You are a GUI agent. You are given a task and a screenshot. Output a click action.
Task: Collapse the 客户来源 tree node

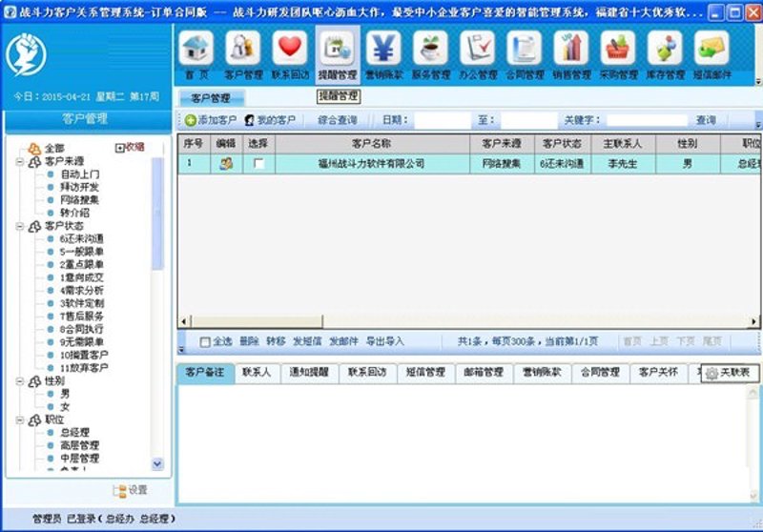click(20, 161)
